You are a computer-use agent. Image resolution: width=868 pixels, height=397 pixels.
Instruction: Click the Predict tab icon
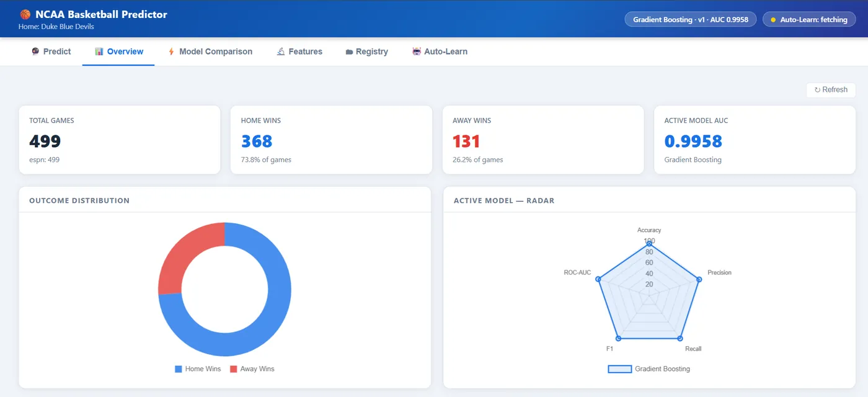pyautogui.click(x=35, y=51)
